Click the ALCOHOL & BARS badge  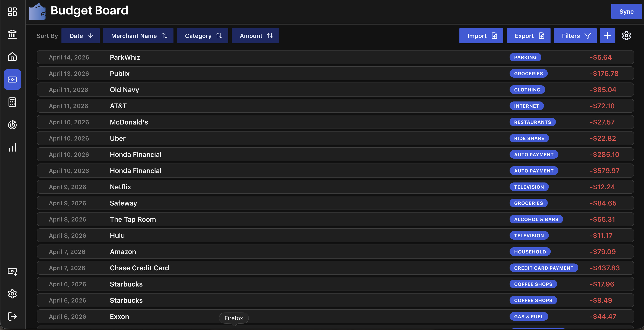coord(536,219)
